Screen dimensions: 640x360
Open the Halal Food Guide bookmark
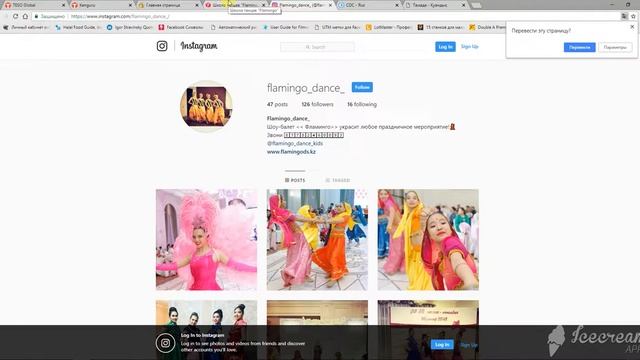tap(78, 27)
